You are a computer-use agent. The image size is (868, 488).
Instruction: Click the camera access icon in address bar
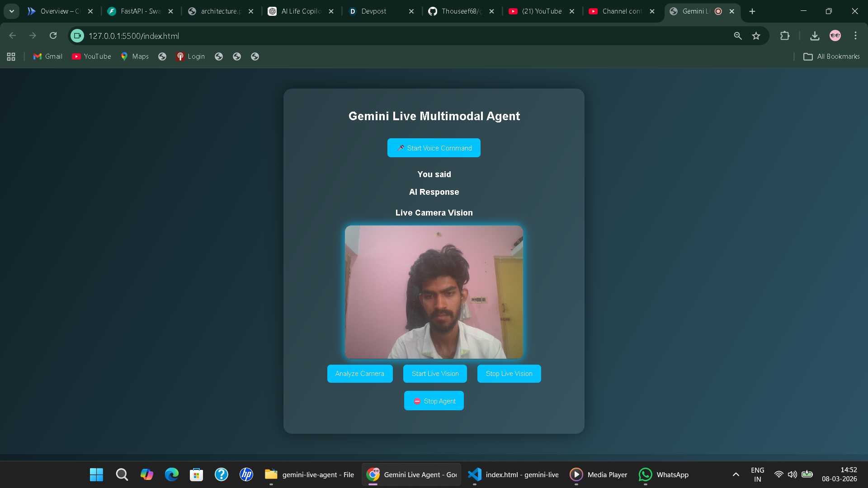click(77, 36)
